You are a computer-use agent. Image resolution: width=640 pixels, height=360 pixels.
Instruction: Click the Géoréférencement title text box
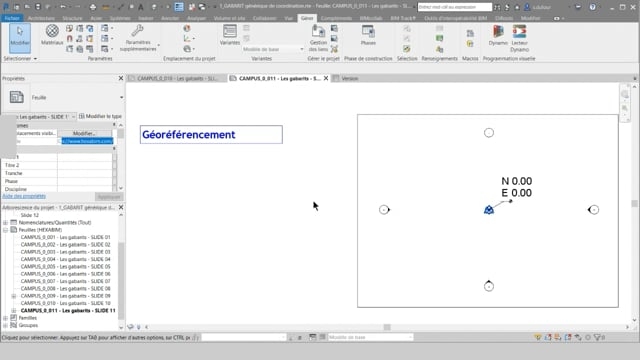(x=211, y=135)
